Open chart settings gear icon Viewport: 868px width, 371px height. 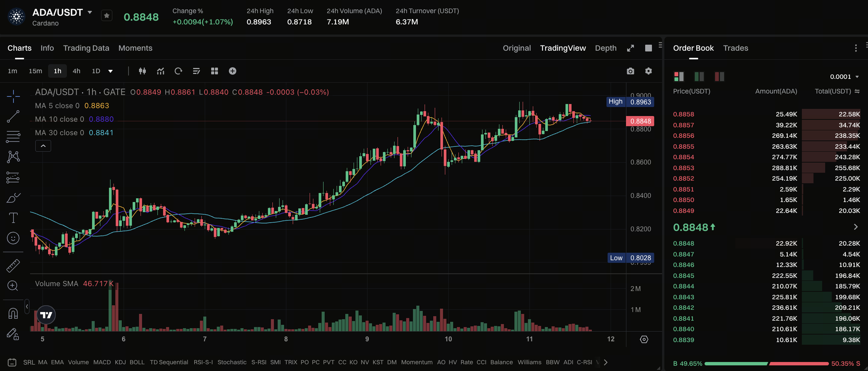tap(649, 71)
